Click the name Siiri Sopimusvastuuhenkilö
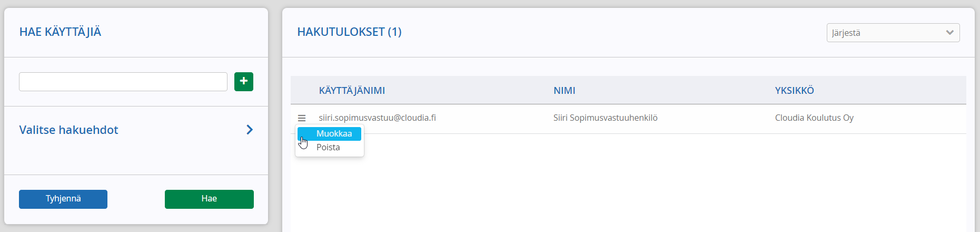Viewport: 980px width, 232px height. [605, 118]
